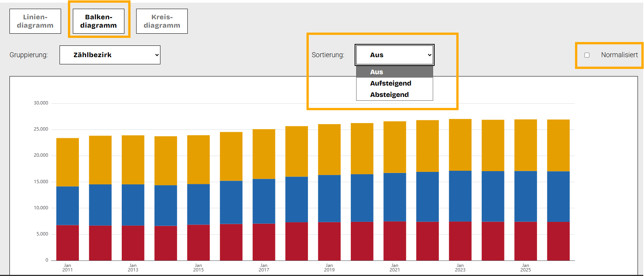Click the Jan 2021 x-axis label
644x276 pixels.
pyautogui.click(x=395, y=268)
